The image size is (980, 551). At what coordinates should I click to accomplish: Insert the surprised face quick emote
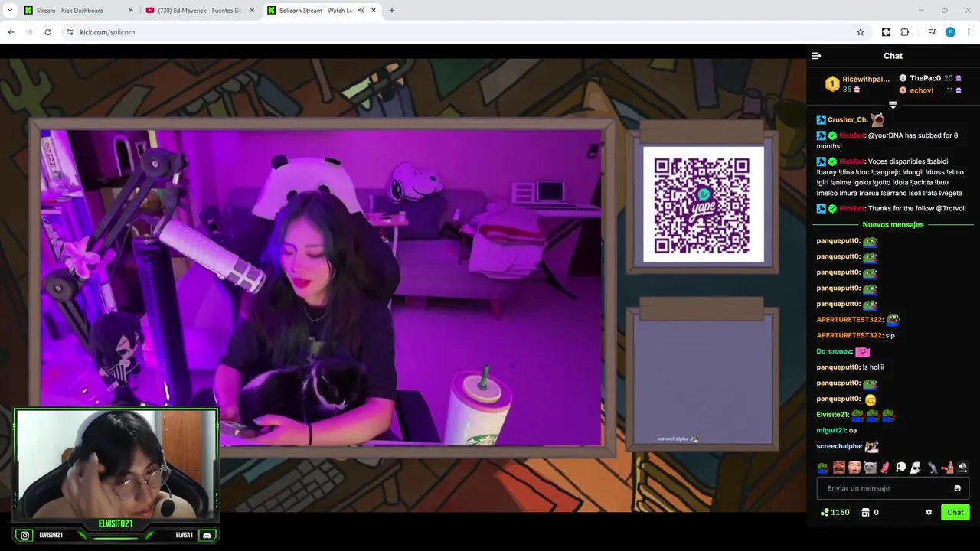[x=854, y=467]
